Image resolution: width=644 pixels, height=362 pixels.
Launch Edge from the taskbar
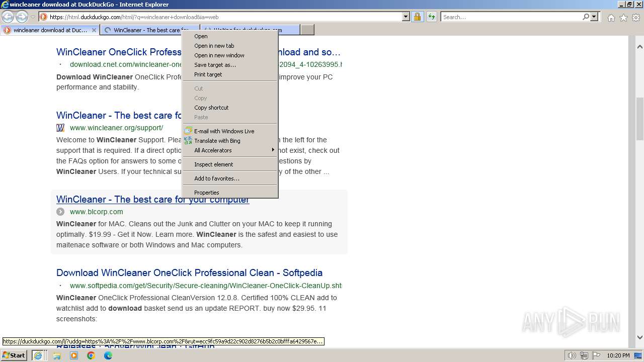[x=108, y=355]
